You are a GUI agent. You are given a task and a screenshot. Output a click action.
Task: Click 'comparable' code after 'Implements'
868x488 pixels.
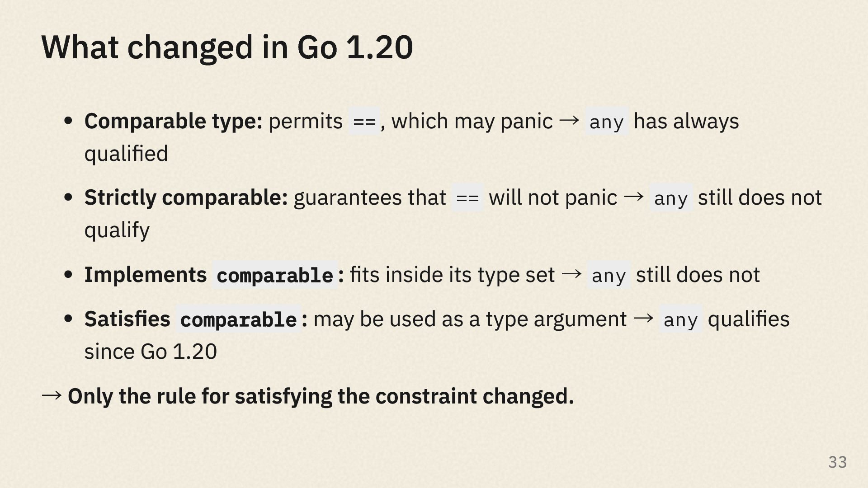pos(275,275)
